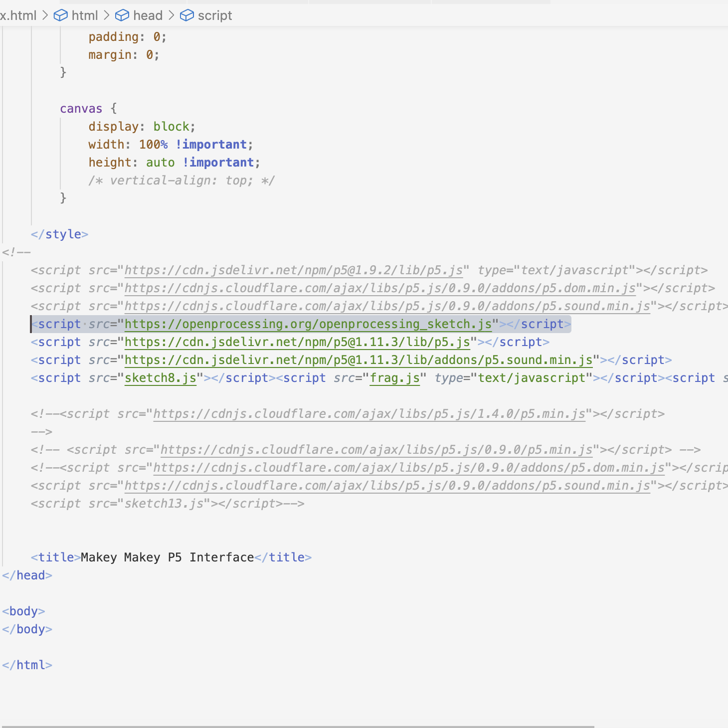
Task: Click the closing body tag
Action: coord(26,629)
